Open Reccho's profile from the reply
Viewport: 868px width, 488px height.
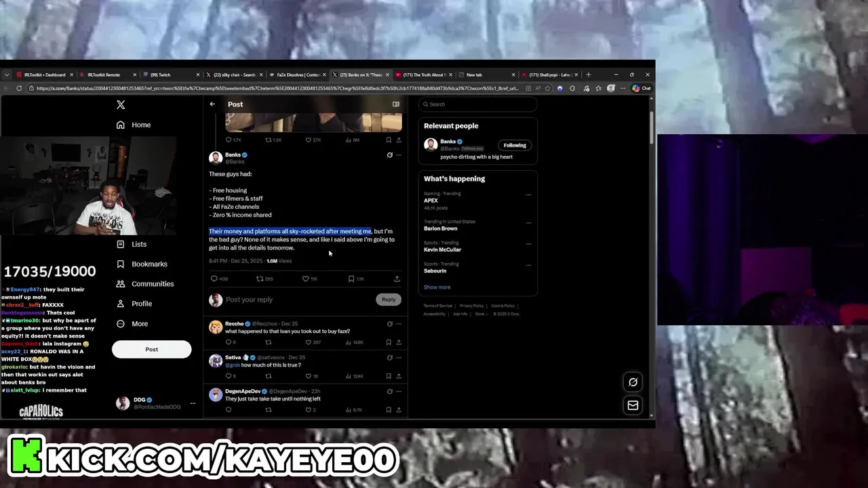234,324
